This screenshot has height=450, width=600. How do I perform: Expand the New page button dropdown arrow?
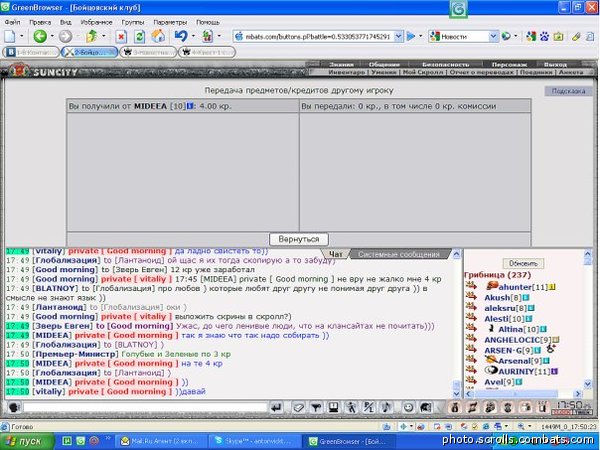[22, 36]
